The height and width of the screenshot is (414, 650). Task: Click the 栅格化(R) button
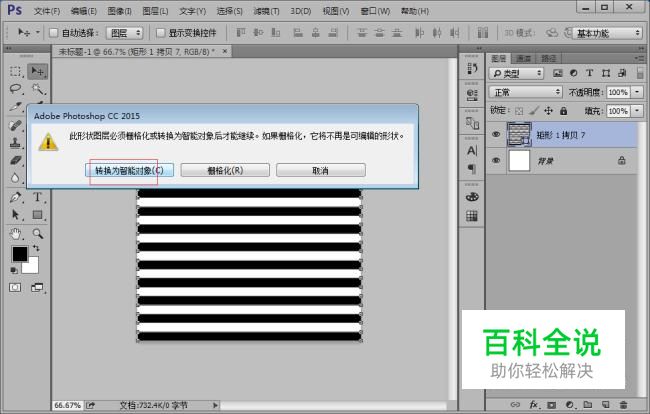(x=225, y=170)
